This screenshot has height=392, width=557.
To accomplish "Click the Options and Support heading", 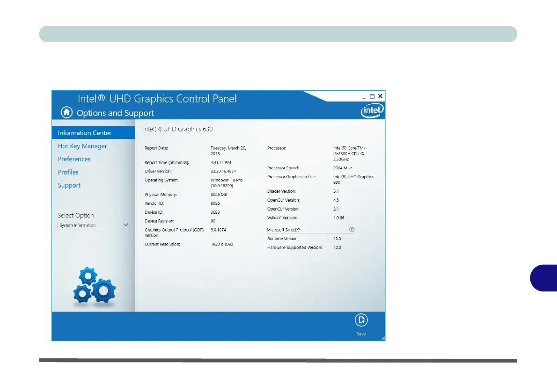I will click(115, 113).
